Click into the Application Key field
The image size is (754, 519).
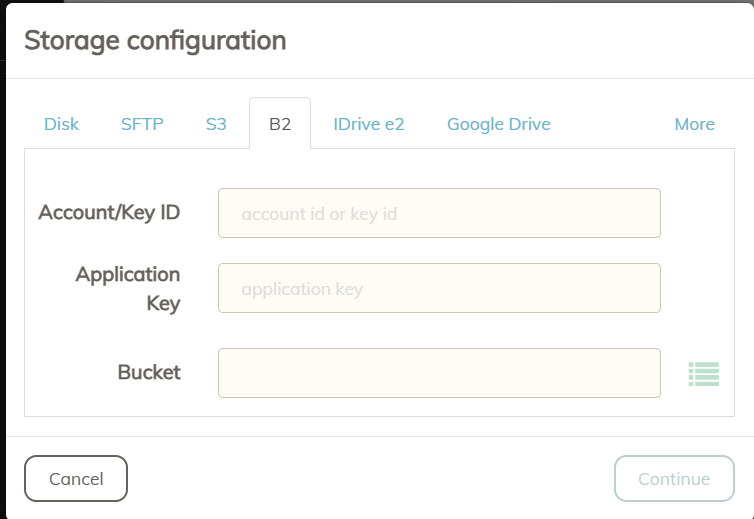click(440, 288)
